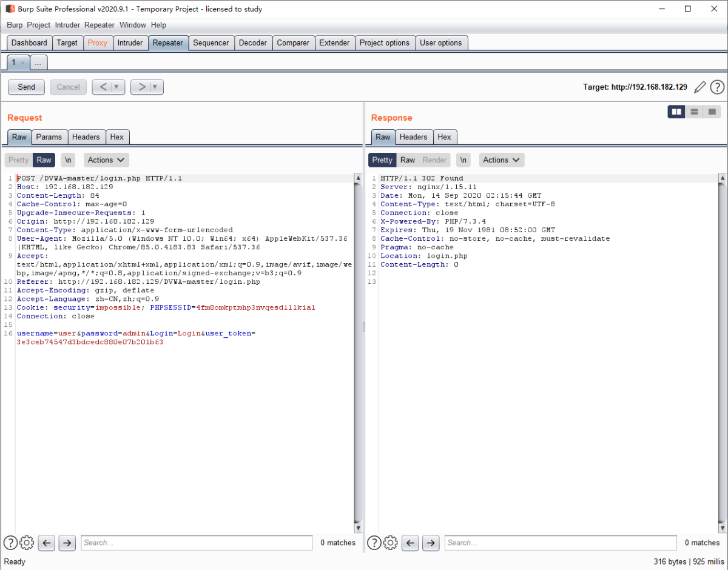Click response search next match arrow
The height and width of the screenshot is (570, 728).
click(x=431, y=543)
